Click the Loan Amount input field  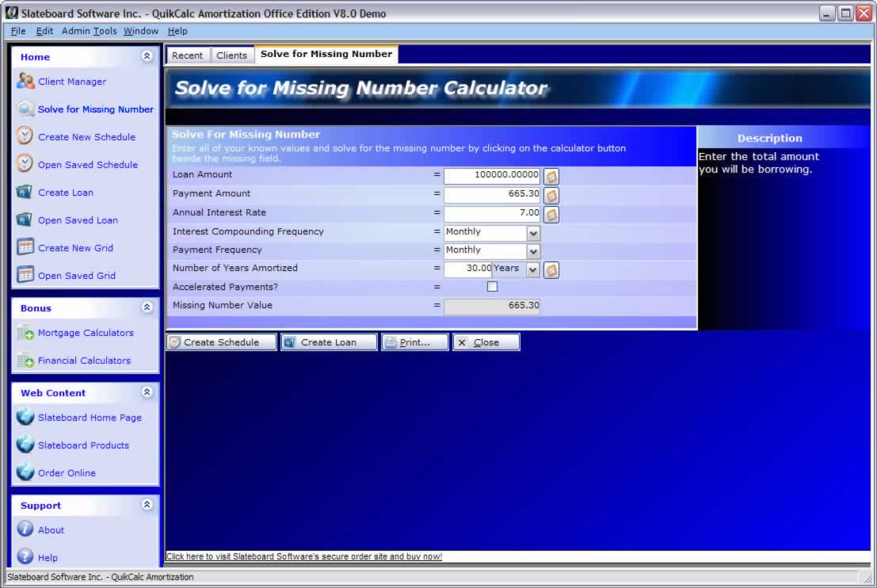(x=491, y=175)
